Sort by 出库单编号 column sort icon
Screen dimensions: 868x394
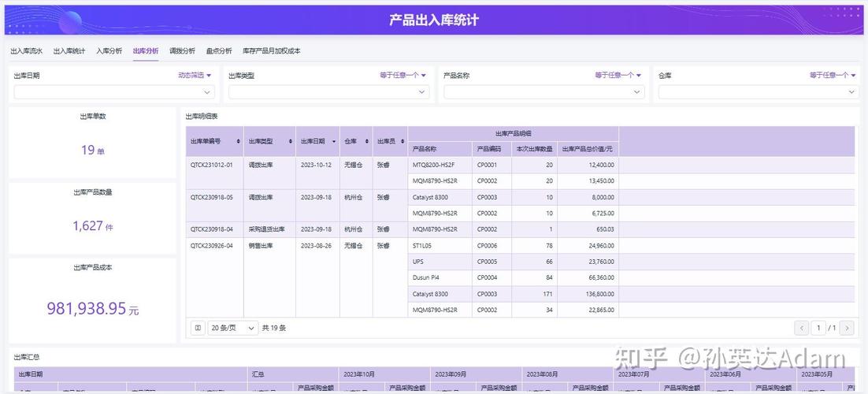click(238, 141)
